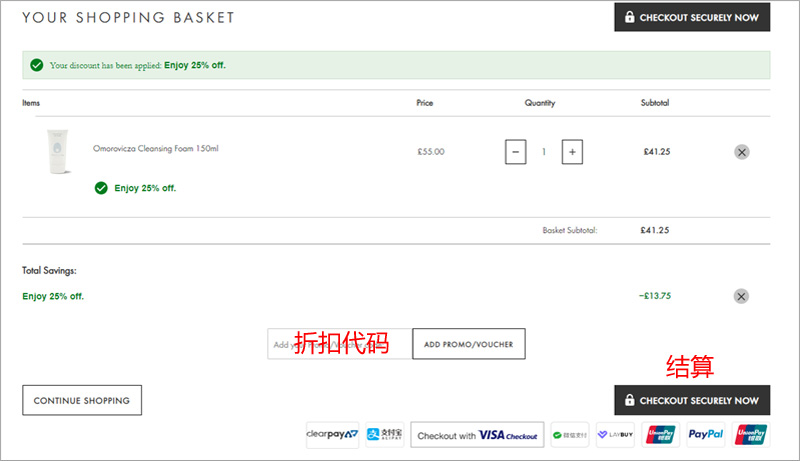Click the Total Savings label
Screen dimensions: 800x461
pos(49,271)
